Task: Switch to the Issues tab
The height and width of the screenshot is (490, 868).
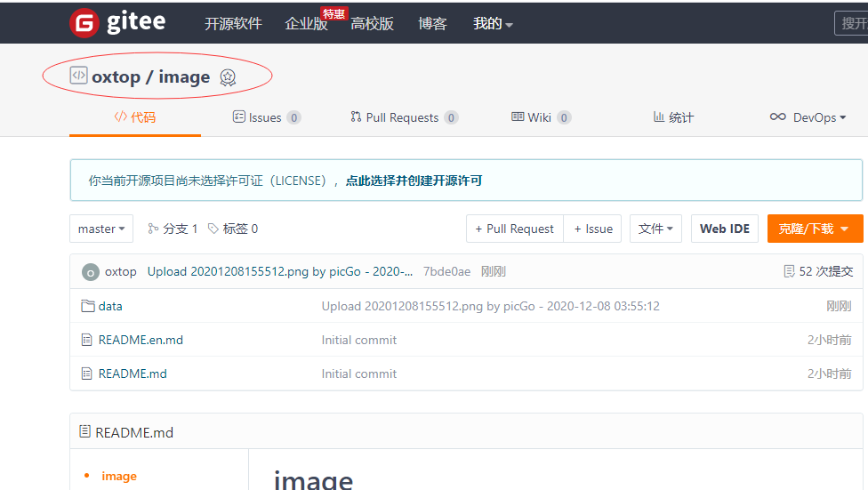Action: pos(266,117)
